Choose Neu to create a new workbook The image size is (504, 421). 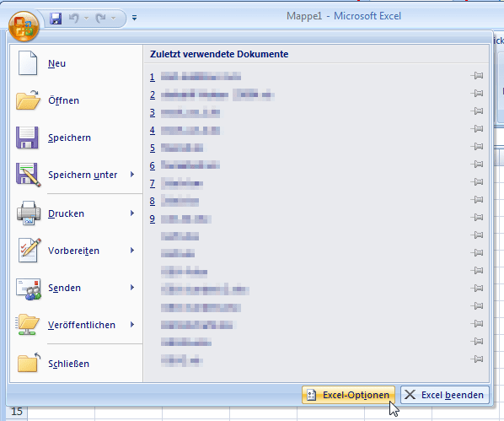point(77,63)
